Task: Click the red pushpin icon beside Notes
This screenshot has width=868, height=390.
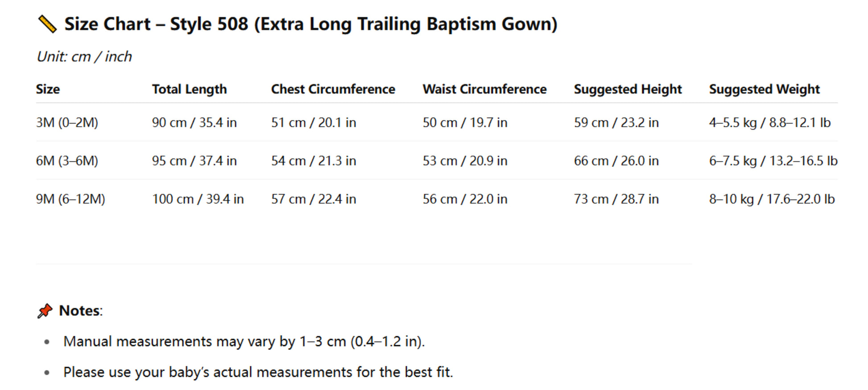Action: (x=45, y=311)
